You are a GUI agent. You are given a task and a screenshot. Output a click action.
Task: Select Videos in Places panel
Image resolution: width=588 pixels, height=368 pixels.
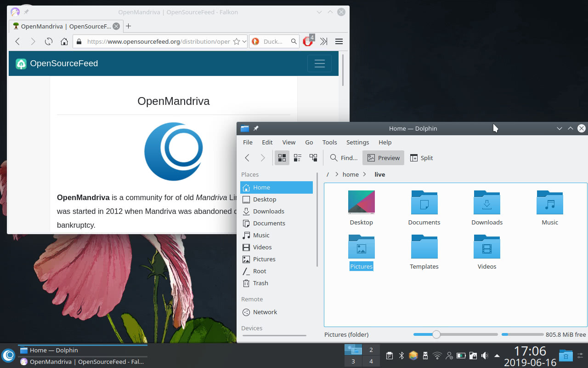[277, 247]
